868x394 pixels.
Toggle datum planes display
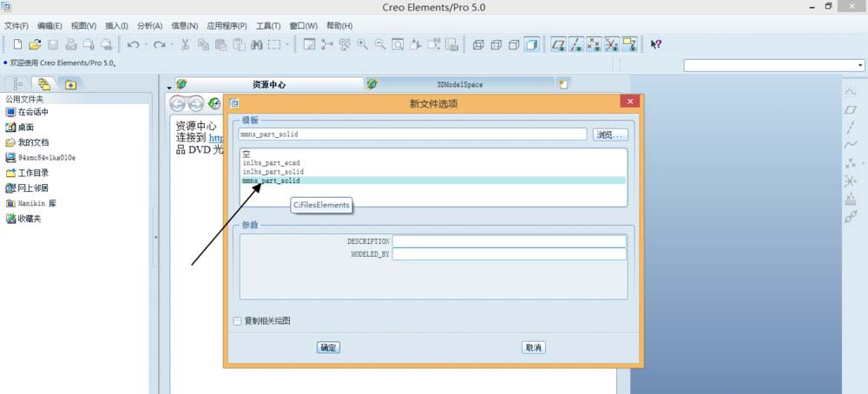[559, 45]
